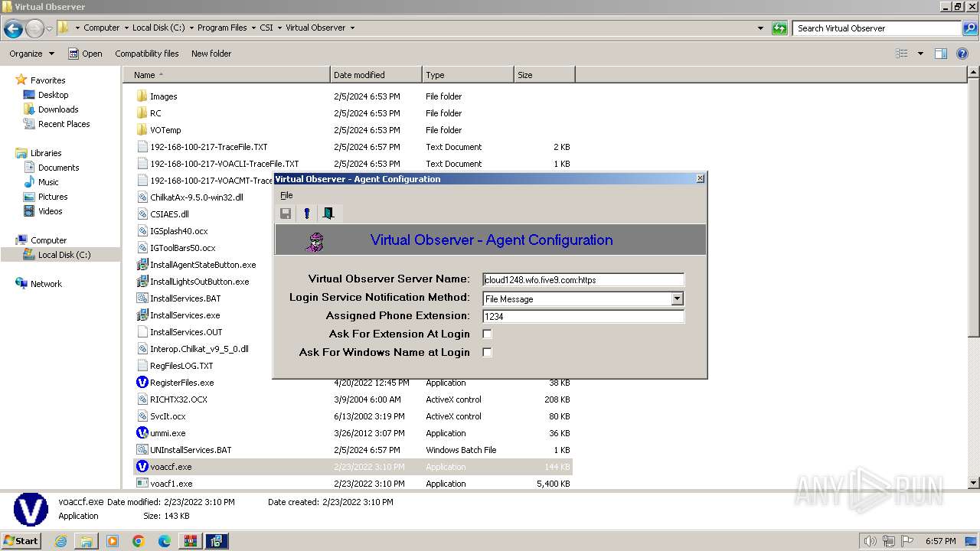Click the save floppy disk toolbar icon

(x=286, y=214)
